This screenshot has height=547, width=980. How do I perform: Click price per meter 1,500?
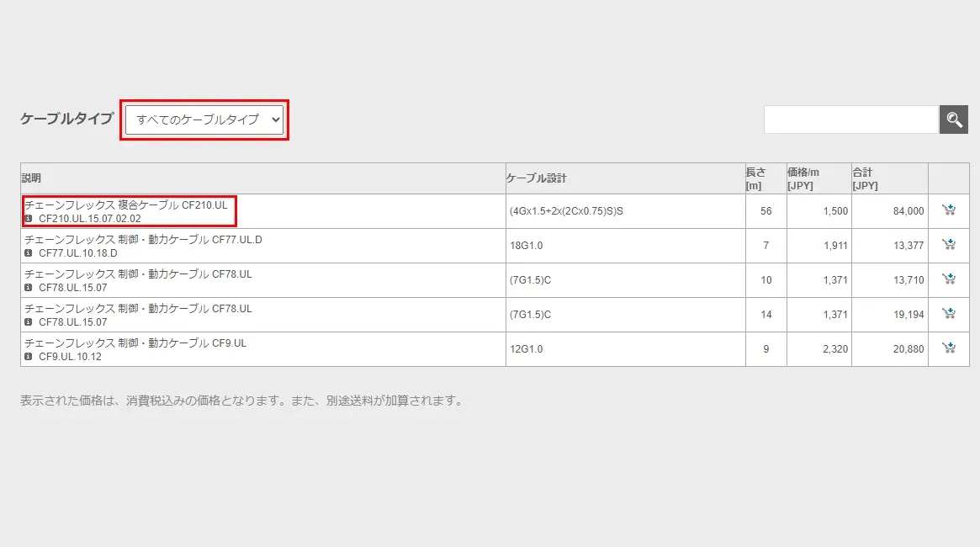point(835,211)
